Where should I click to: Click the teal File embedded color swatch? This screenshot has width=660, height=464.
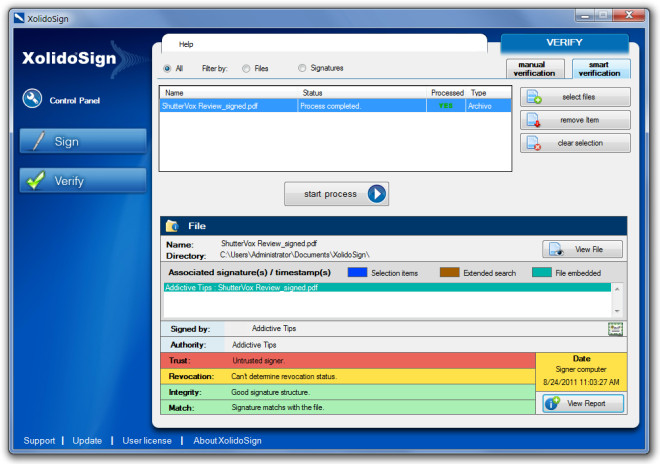tap(542, 272)
